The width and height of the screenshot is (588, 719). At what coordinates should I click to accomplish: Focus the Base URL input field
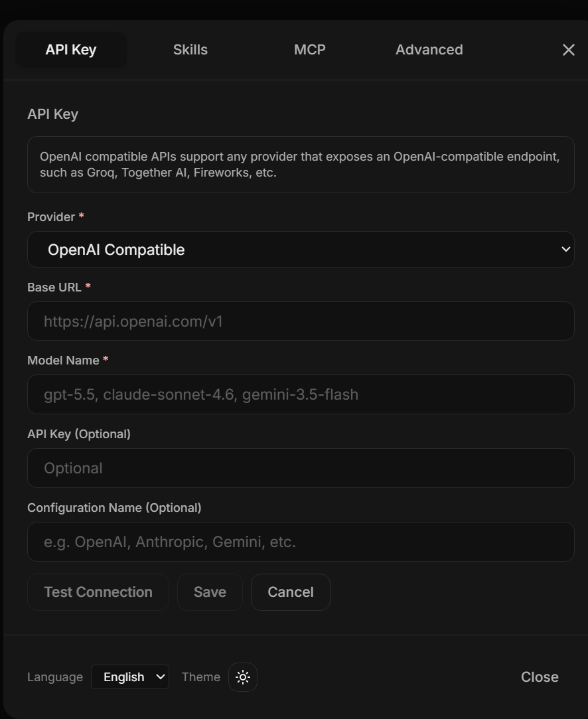(301, 321)
